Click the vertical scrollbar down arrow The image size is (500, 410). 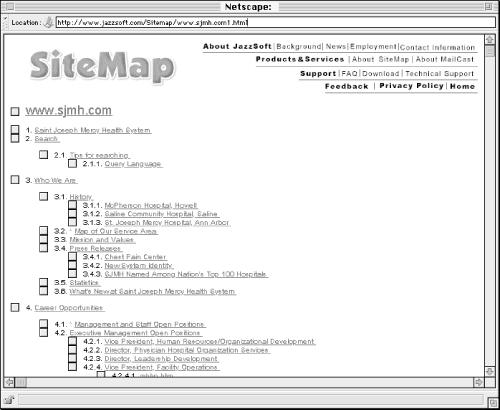[x=489, y=371]
